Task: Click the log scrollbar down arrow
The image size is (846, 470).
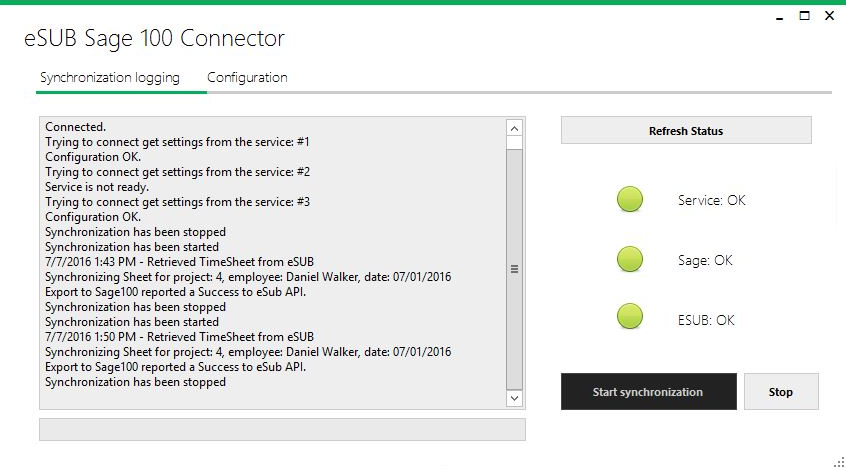Action: point(514,398)
